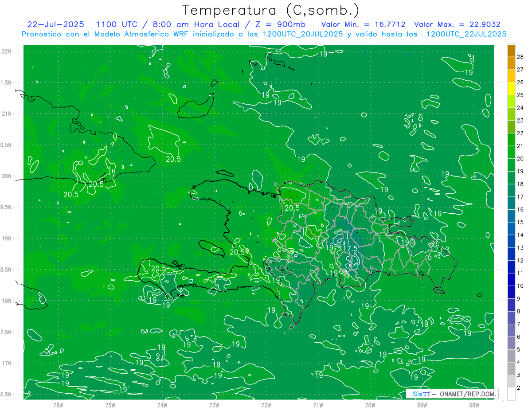Click the "76W" longitude axis label

(x=58, y=405)
